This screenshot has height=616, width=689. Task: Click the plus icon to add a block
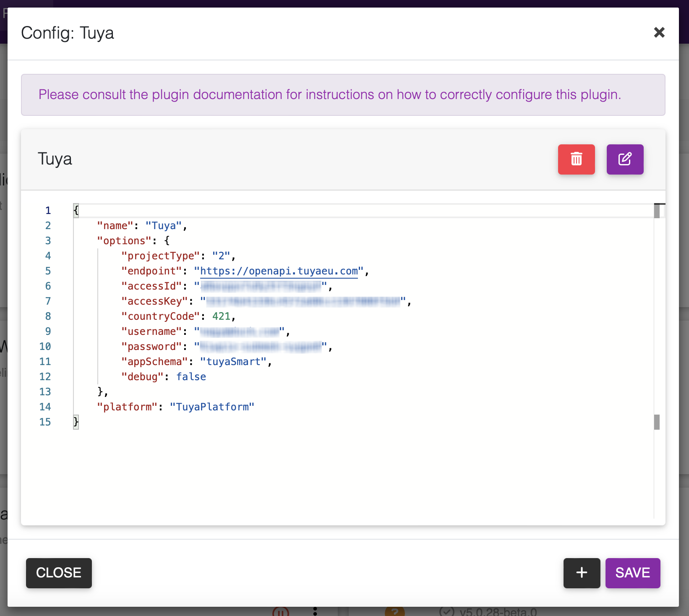point(582,573)
